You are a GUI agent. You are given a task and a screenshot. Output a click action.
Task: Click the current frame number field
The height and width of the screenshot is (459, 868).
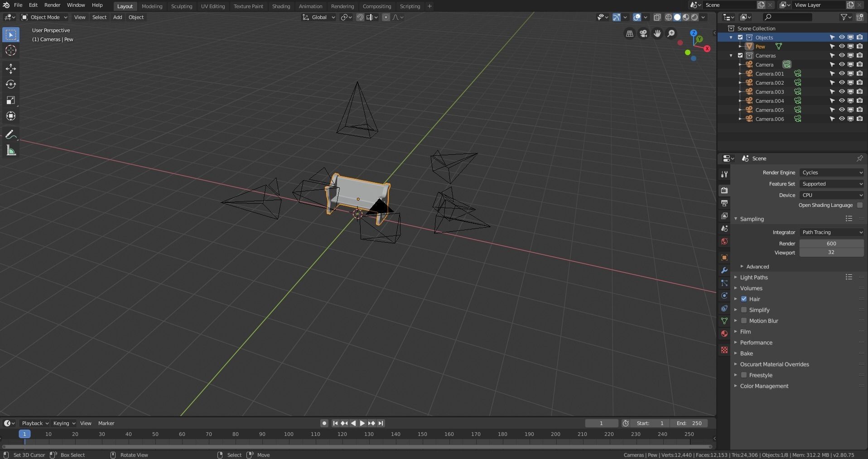[602, 423]
